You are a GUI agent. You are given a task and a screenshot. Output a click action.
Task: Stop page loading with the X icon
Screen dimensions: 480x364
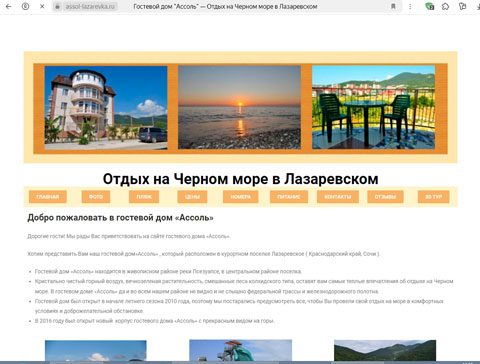pyautogui.click(x=42, y=6)
